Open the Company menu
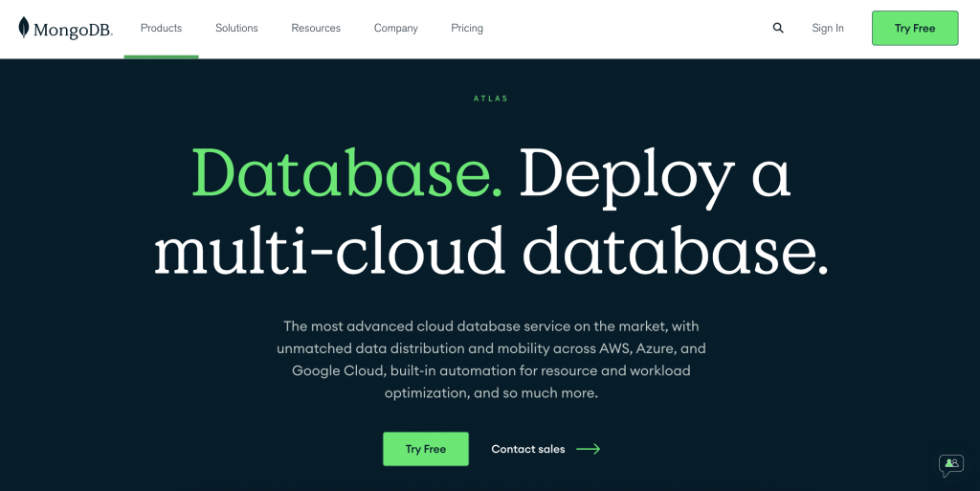 (395, 28)
